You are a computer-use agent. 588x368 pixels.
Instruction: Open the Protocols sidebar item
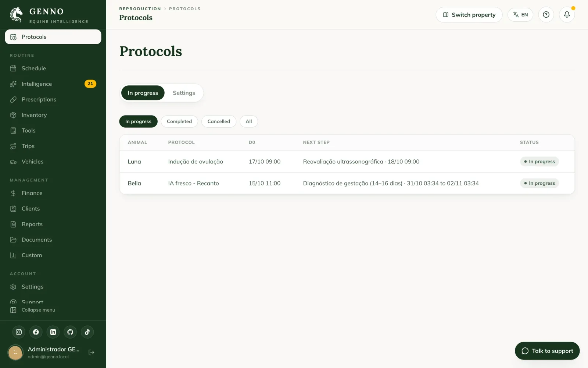(x=53, y=37)
